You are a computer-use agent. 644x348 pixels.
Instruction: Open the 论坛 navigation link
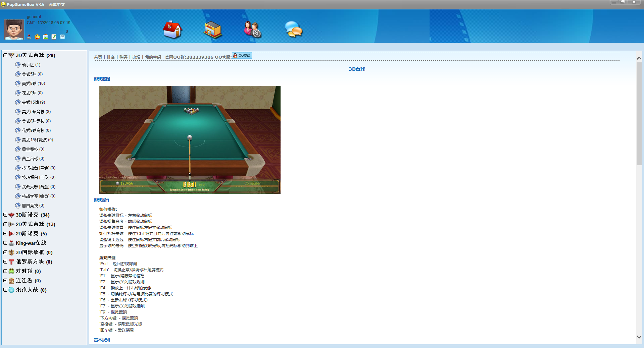click(x=136, y=57)
